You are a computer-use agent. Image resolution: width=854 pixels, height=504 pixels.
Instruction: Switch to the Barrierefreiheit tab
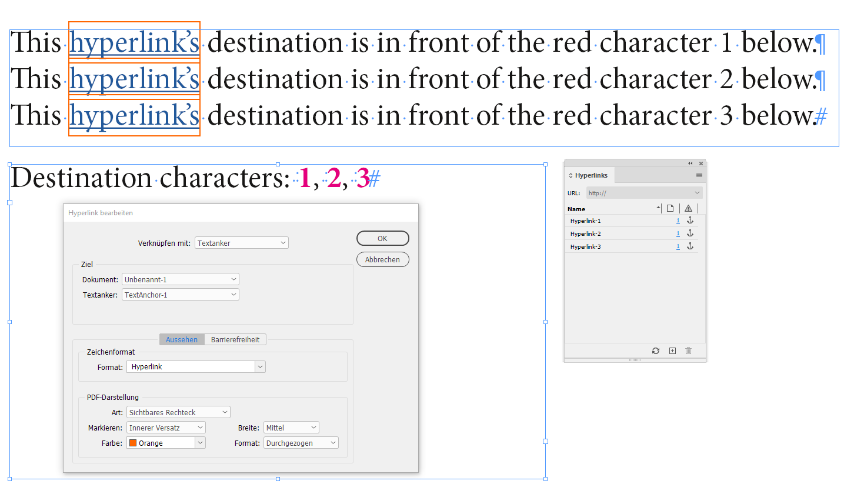pyautogui.click(x=235, y=339)
